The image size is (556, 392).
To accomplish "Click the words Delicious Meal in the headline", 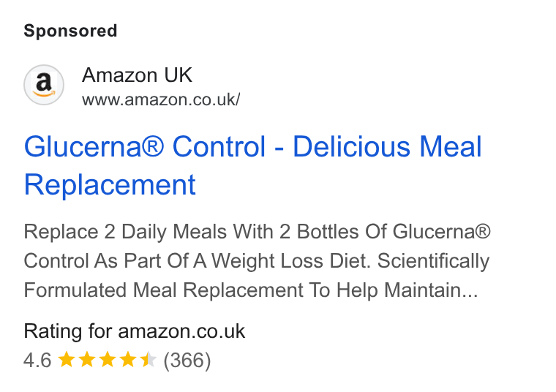I will (387, 146).
